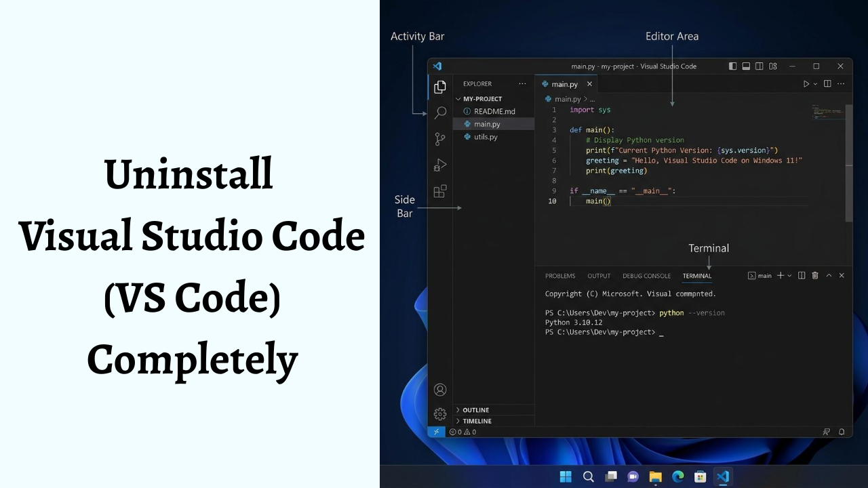This screenshot has width=868, height=488.
Task: Open Task View from the taskbar
Action: (x=610, y=476)
